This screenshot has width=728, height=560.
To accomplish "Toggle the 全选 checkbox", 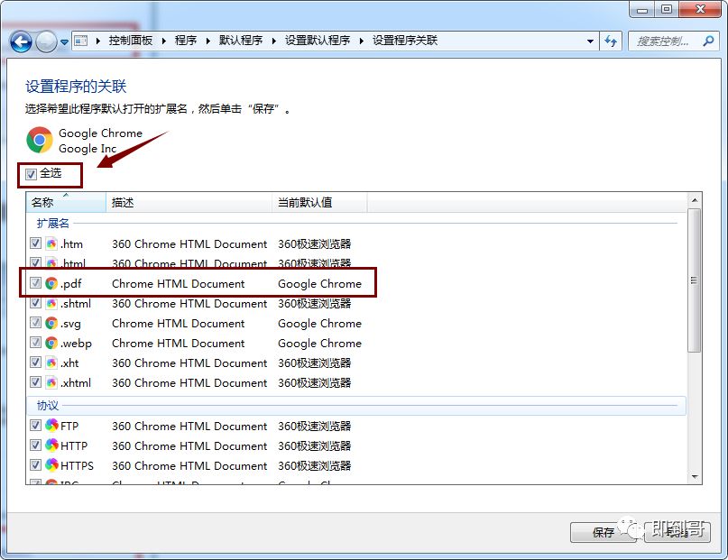I will pyautogui.click(x=31, y=174).
